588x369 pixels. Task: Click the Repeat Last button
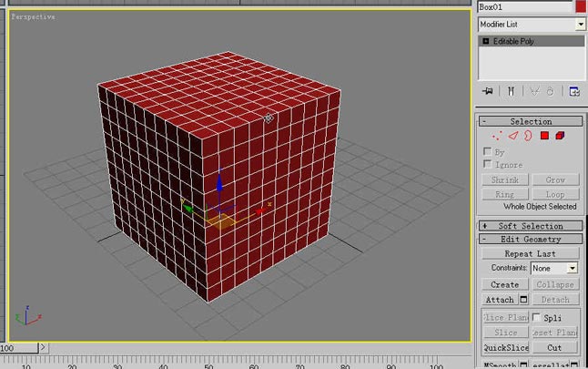531,254
